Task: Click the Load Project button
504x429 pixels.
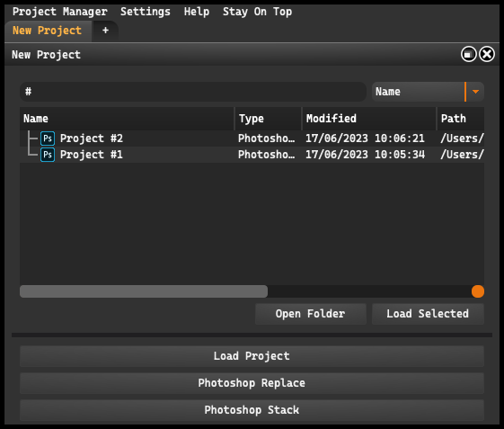Action: [252, 356]
